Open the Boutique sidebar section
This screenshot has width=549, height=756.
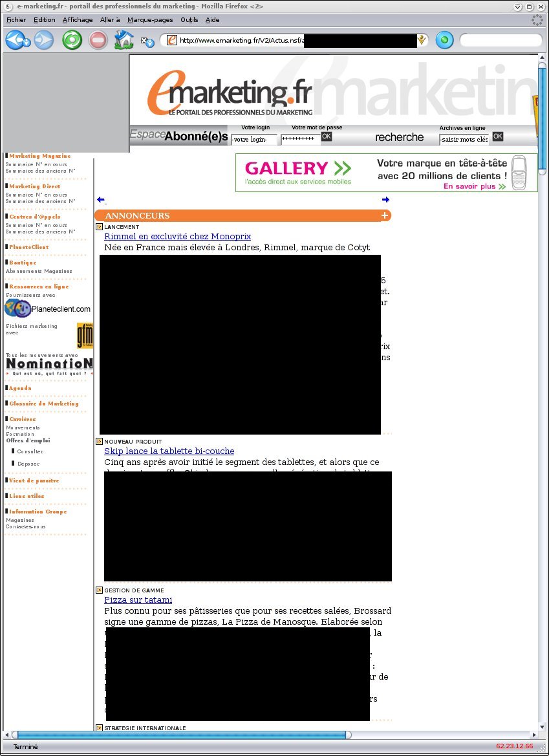click(23, 263)
